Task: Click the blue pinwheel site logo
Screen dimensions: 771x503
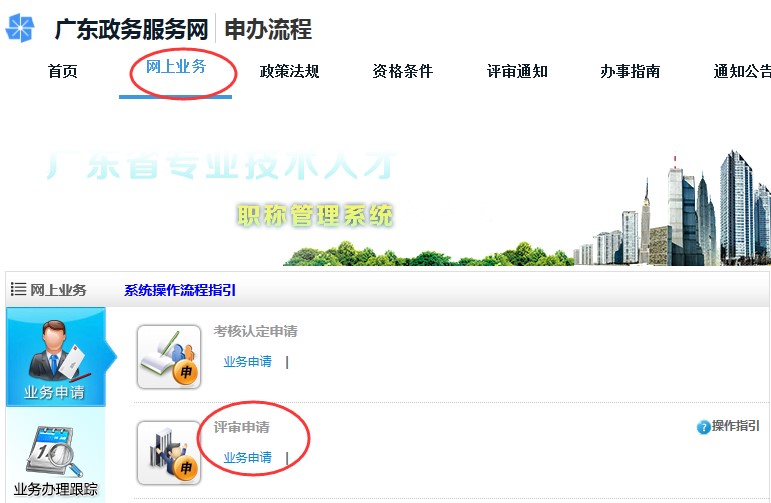Action: tap(20, 28)
